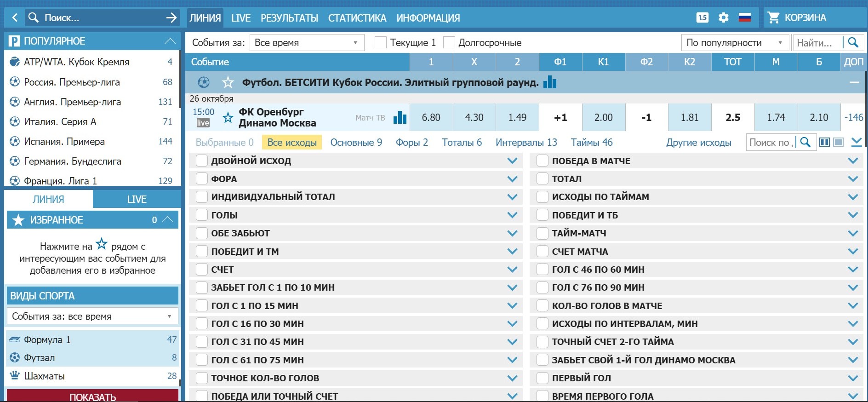868x402 pixels.
Task: Click the Formula 1 sport icon
Action: tap(15, 339)
